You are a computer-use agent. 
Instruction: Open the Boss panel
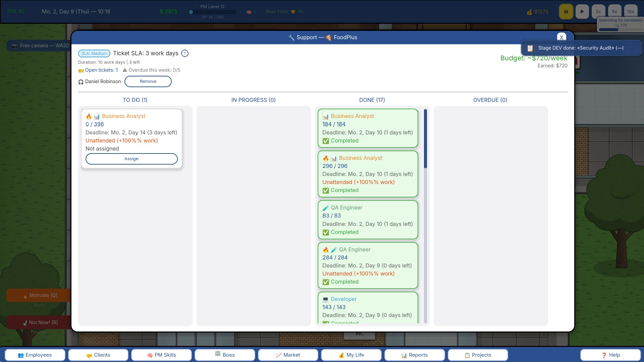point(225,355)
